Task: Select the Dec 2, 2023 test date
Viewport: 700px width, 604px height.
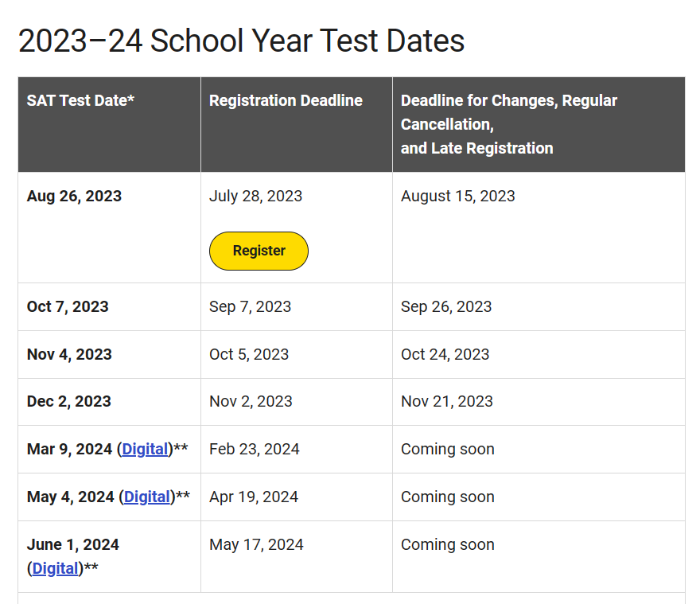Action: coord(68,401)
